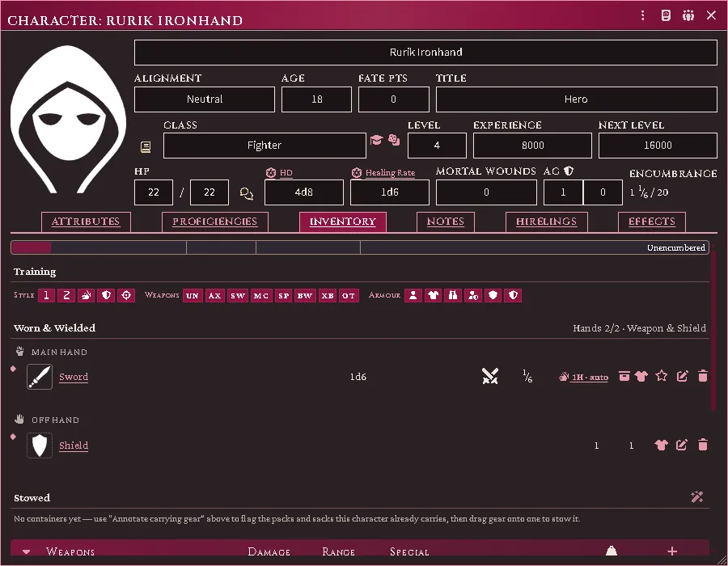Delete the Shield using its trash icon

tap(703, 445)
